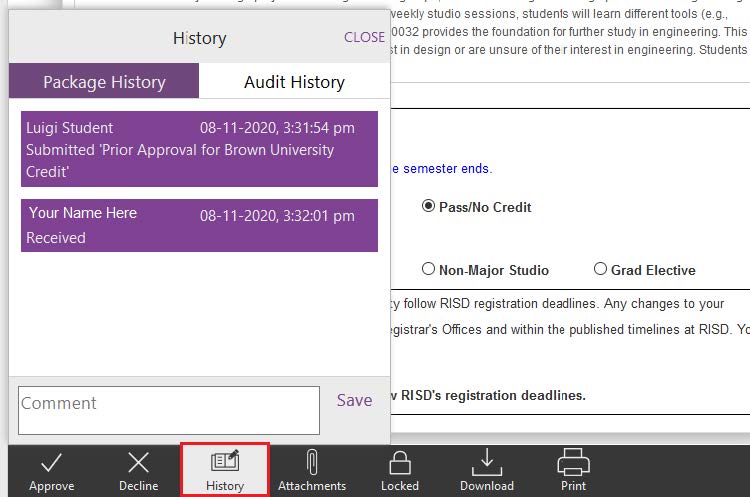Select the Luigi Student submitted history entry
This screenshot has width=750, height=497.
coord(199,149)
